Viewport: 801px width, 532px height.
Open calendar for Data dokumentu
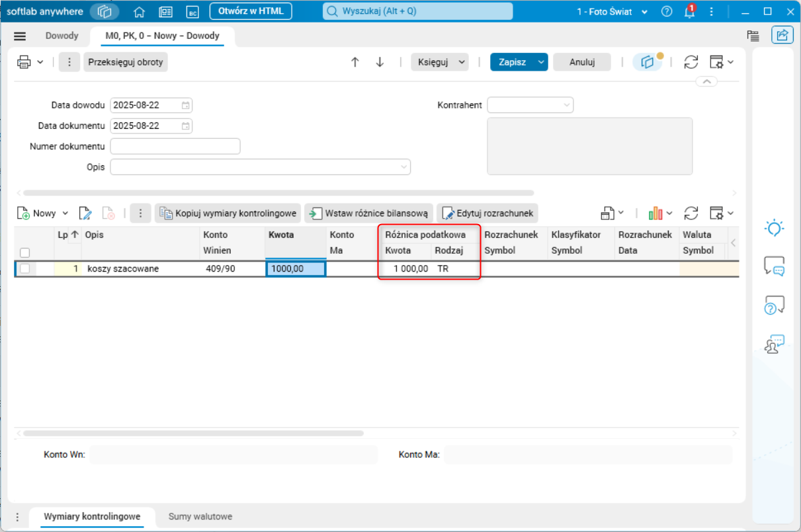186,126
